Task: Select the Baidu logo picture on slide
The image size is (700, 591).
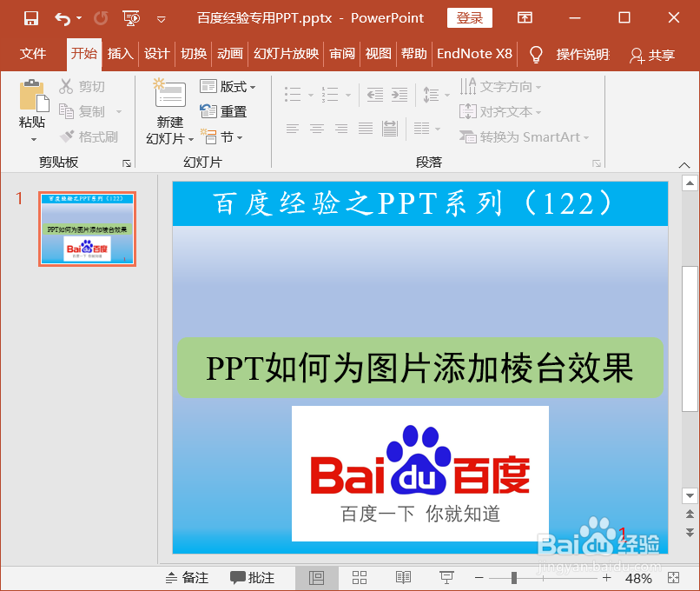Action: click(420, 474)
